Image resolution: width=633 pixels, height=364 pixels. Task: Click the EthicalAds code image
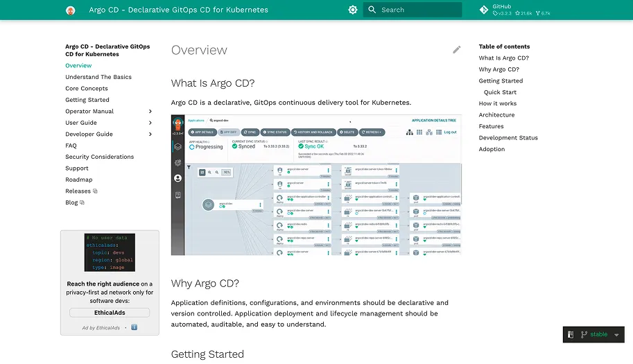110,252
